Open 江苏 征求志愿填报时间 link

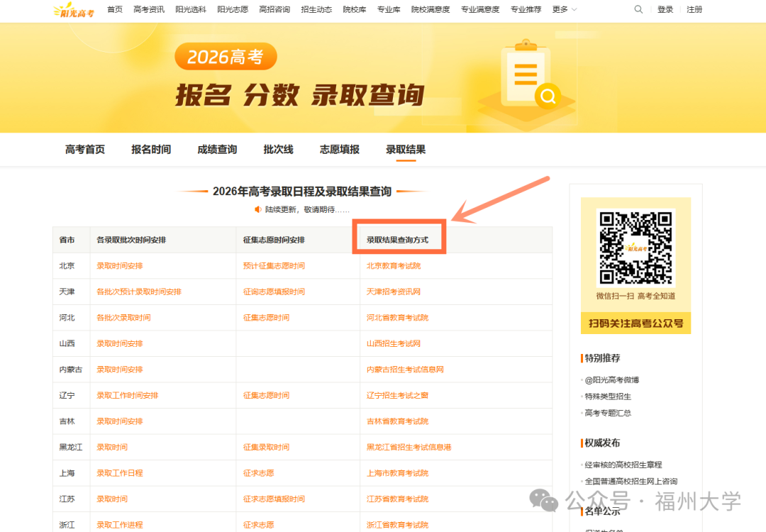274,499
